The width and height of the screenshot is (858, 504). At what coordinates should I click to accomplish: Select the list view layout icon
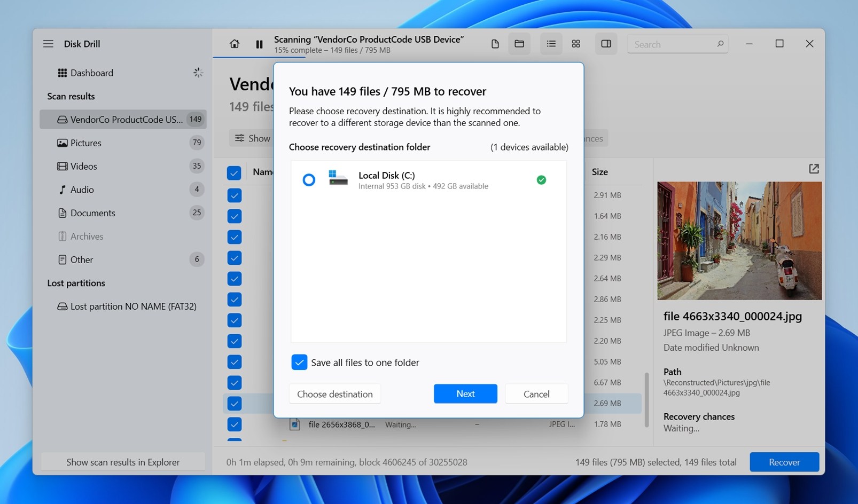(x=551, y=44)
